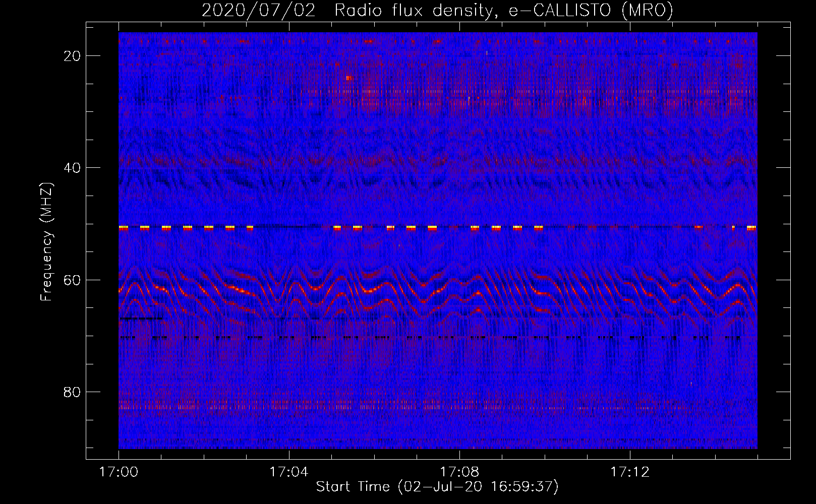
Task: Click the date '2020/07/02' in the title
Action: coord(258,10)
